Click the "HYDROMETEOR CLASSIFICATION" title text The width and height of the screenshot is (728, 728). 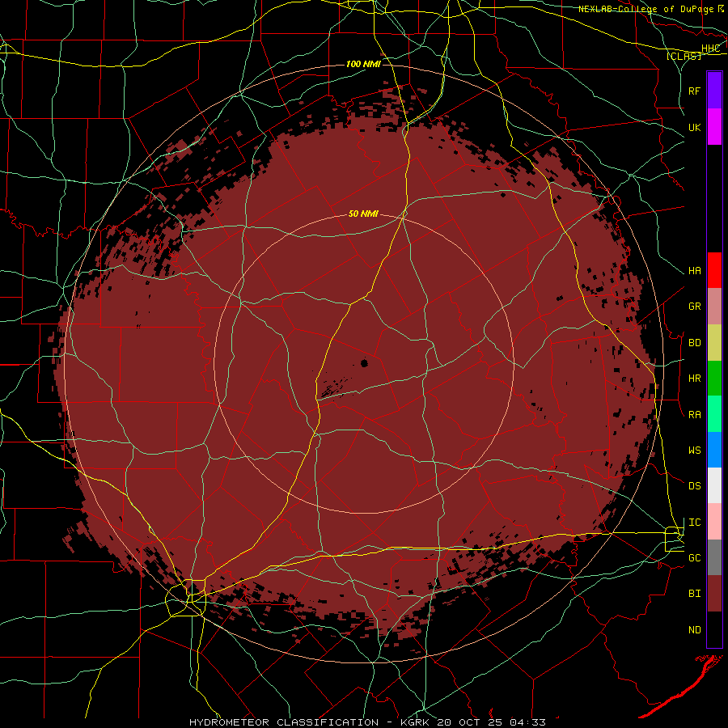[284, 722]
